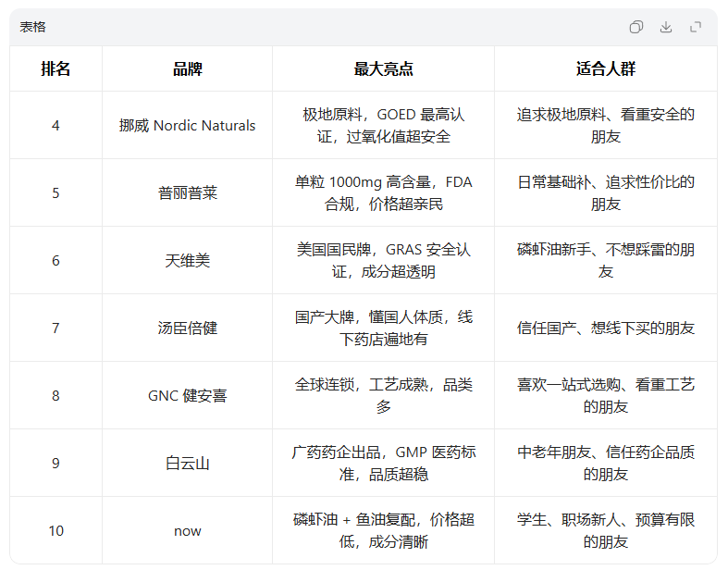Expand the table to fullscreen view
Viewport: 728px width, 570px height.
[696, 27]
